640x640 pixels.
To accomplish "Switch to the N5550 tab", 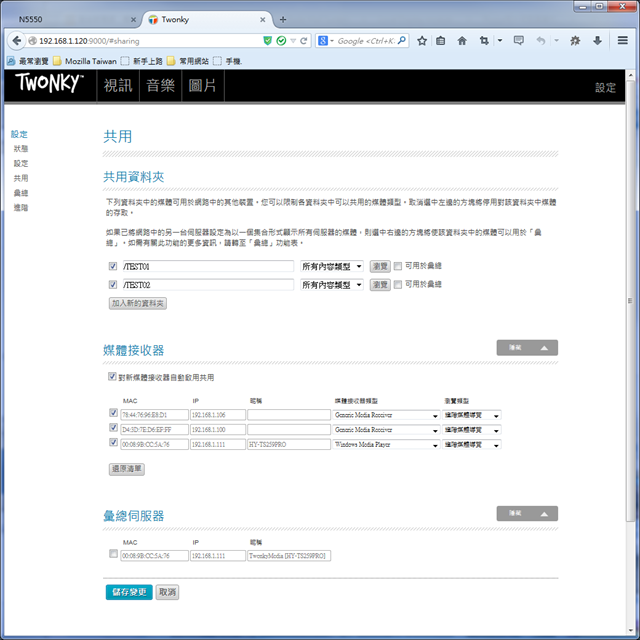I will (73, 20).
